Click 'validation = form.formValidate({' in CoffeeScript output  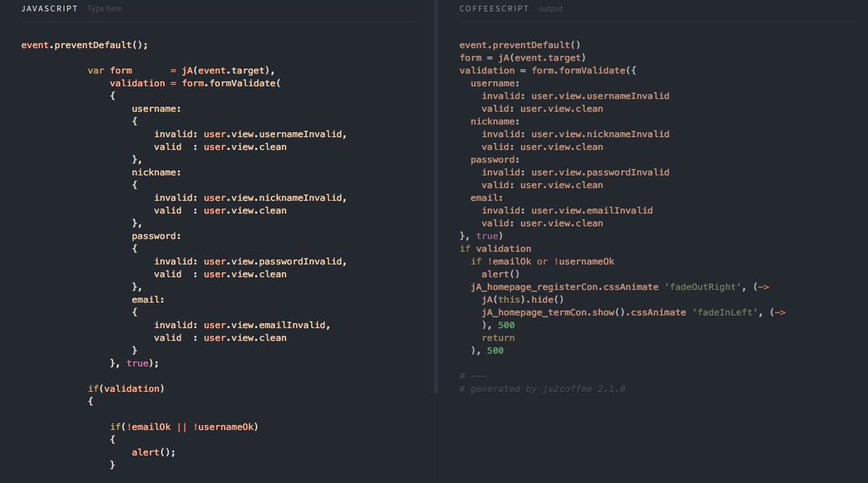(x=548, y=71)
